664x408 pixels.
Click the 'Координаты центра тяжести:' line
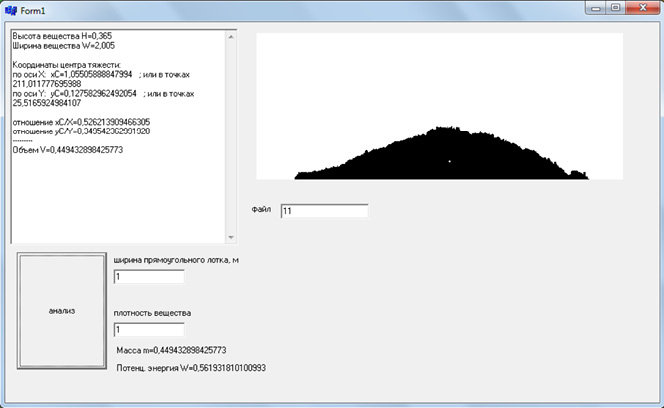(x=66, y=65)
